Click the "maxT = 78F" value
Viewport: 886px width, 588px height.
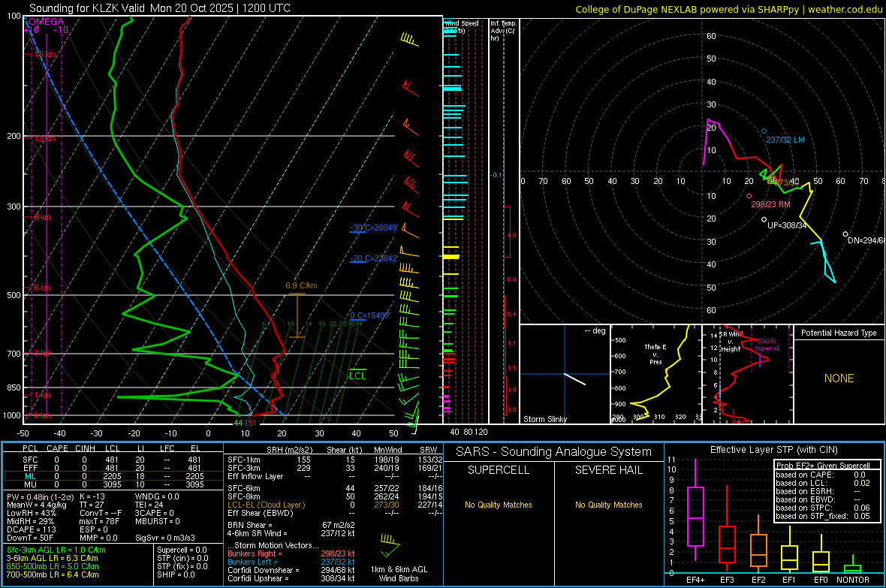[x=99, y=521]
